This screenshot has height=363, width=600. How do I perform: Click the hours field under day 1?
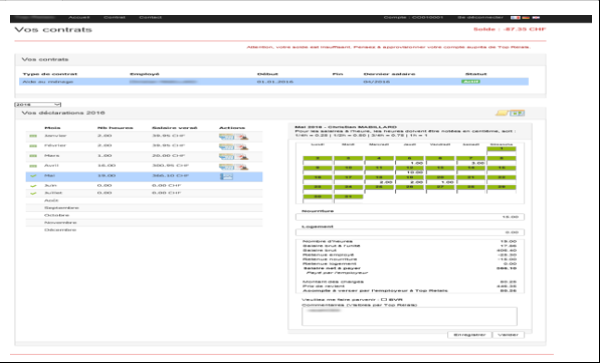pyautogui.click(x=501, y=153)
